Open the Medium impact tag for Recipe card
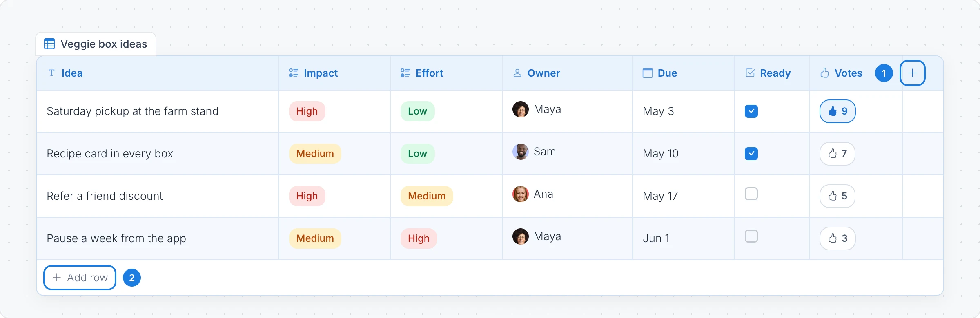980x318 pixels. pyautogui.click(x=315, y=154)
